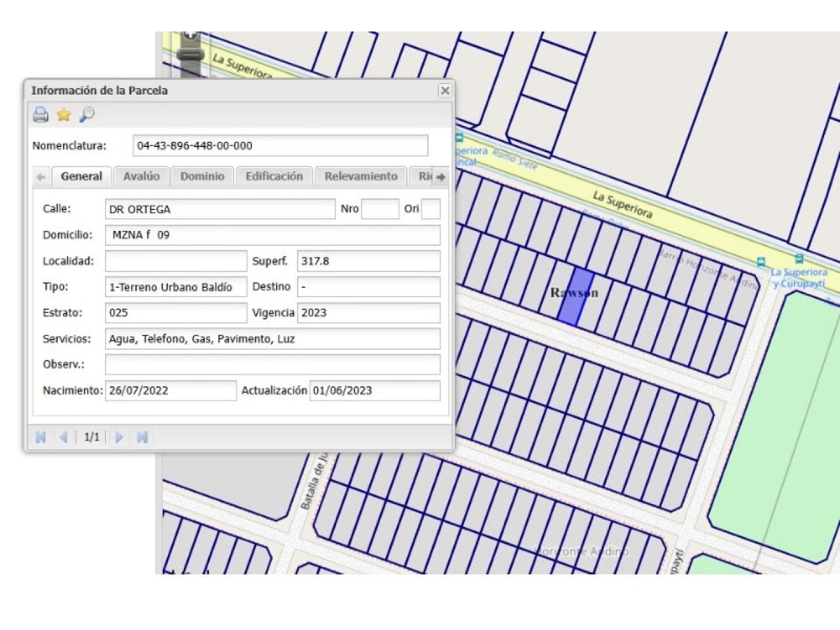Click the empty Observ. field

(x=273, y=365)
